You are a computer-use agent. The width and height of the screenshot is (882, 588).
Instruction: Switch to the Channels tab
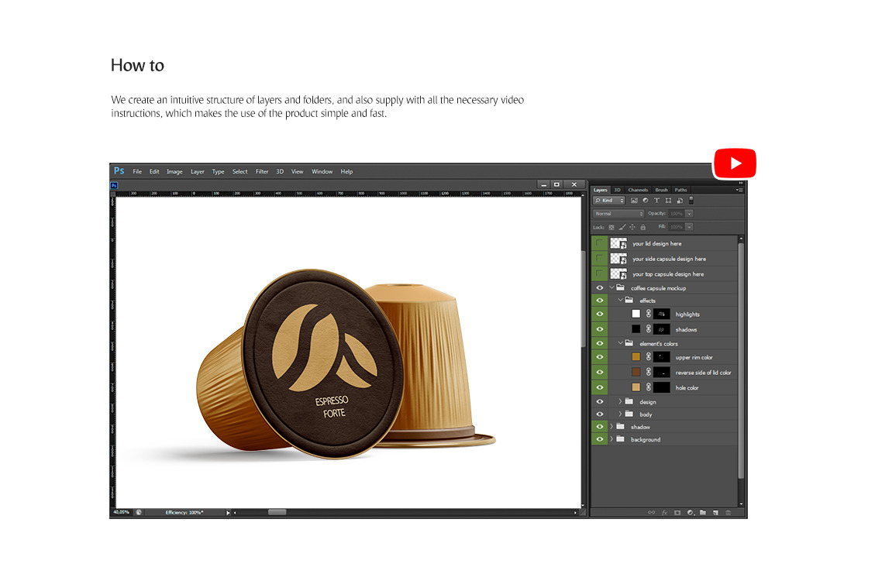tap(638, 190)
